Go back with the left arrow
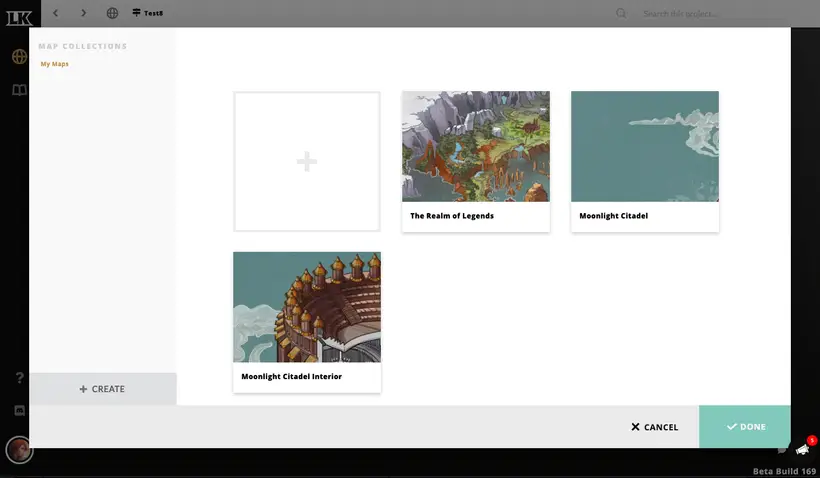 [55, 13]
